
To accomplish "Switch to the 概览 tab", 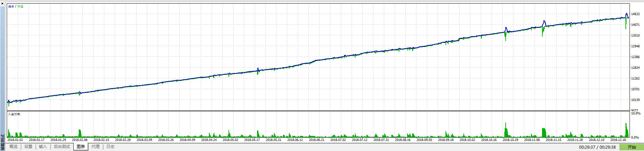I will [x=13, y=147].
